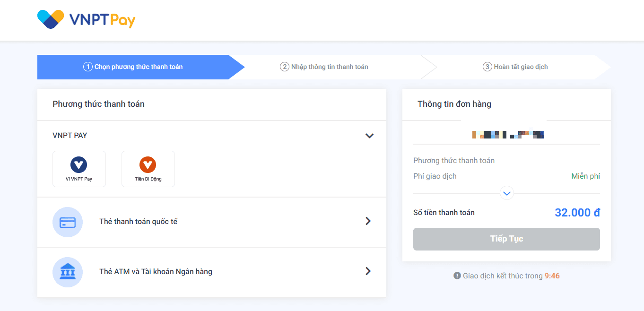Click the Phương thức thanh toán panel title
The width and height of the screenshot is (644, 311).
click(98, 104)
